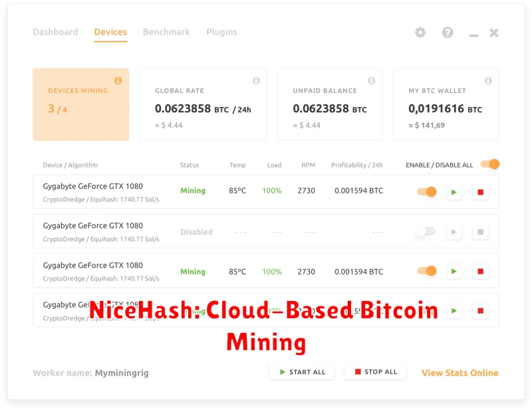532x410 pixels.
Task: Click the Mining status of the third device
Action: 193,272
